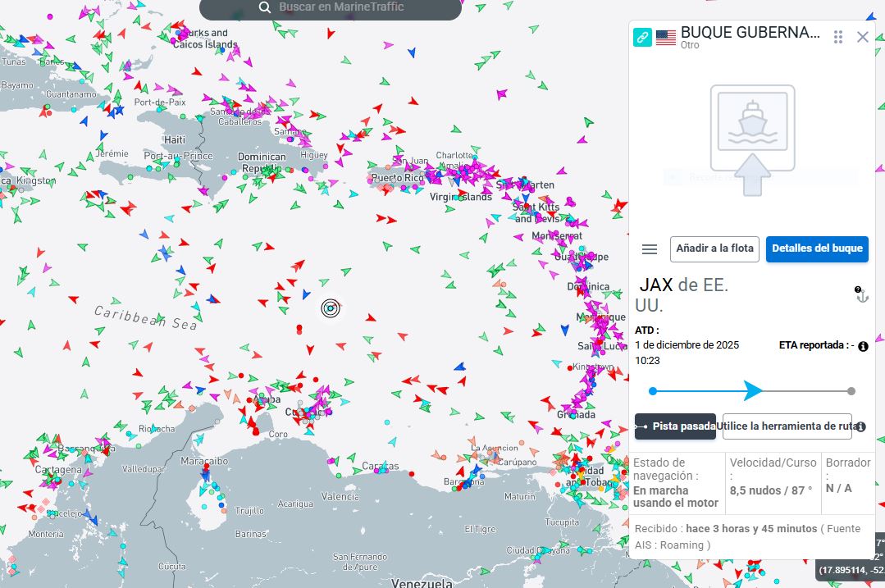Click the blue arrow on voyage progress line
Image resolution: width=885 pixels, height=588 pixels.
click(x=753, y=391)
